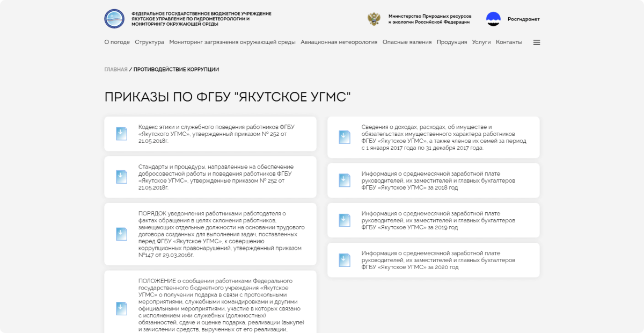Click download icon for Сведения о доходах document
The image size is (644, 333).
coord(345,137)
